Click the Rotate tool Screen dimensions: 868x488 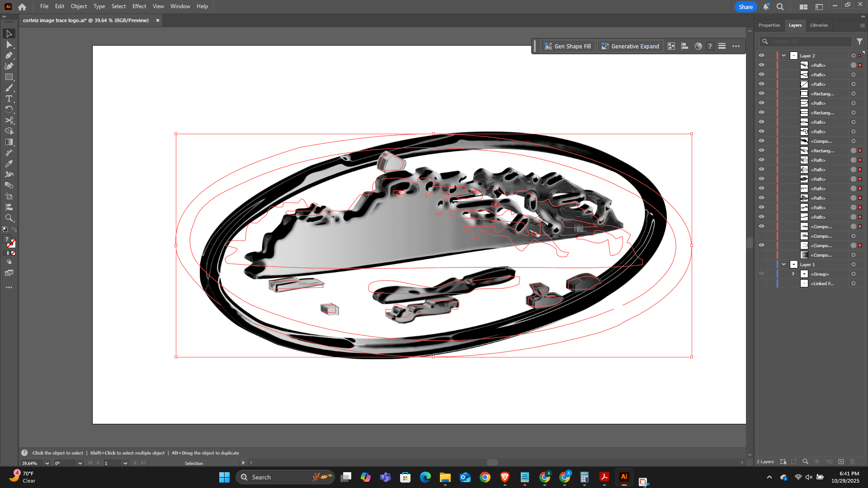pos(9,110)
